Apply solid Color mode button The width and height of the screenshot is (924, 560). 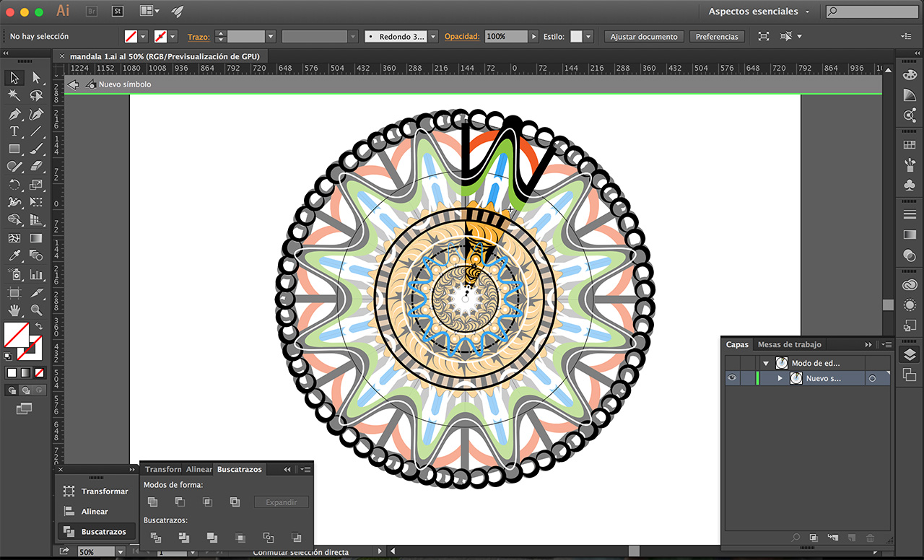pos(12,373)
